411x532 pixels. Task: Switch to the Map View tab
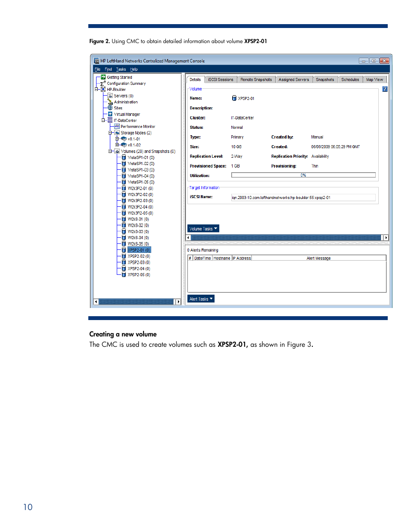click(x=375, y=79)
